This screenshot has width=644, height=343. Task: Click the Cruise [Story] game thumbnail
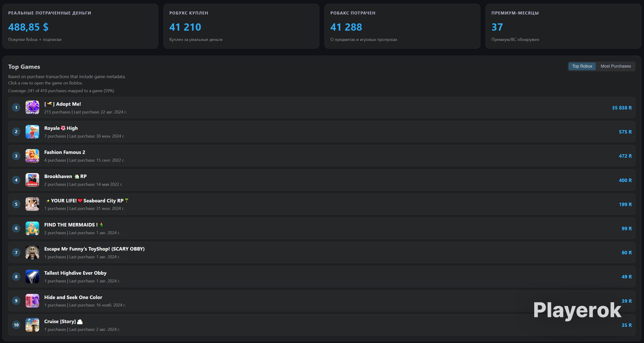[32, 325]
